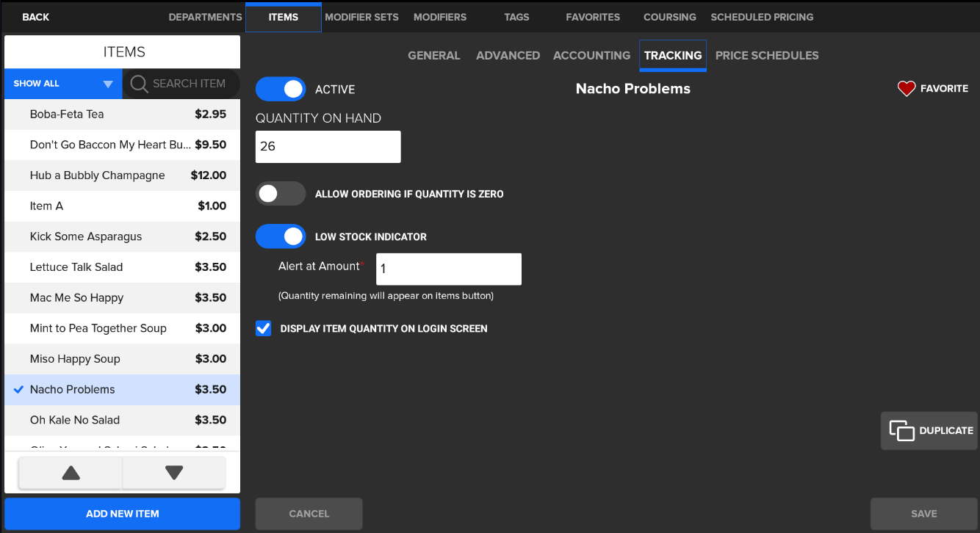Uncheck Display Item Quantity On Login Screen
The image size is (980, 533).
tap(263, 328)
